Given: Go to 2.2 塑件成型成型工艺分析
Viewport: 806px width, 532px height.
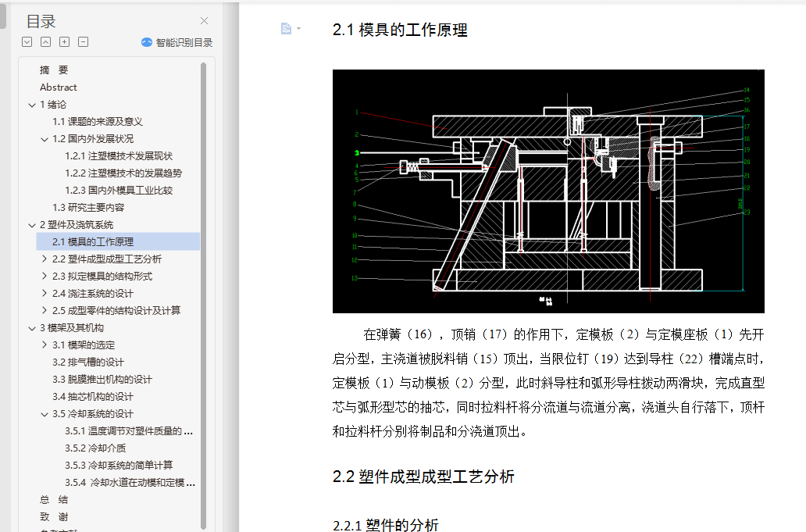Looking at the screenshot, I should click(107, 259).
